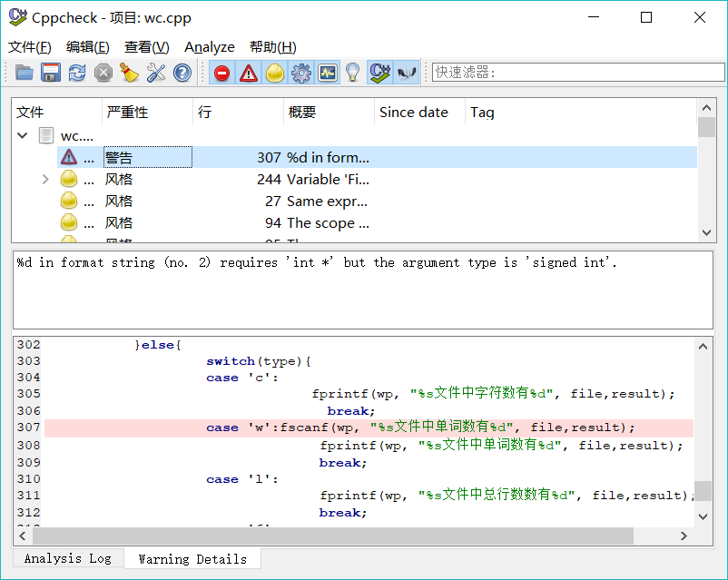Click results list scroll up arrow

pos(706,108)
